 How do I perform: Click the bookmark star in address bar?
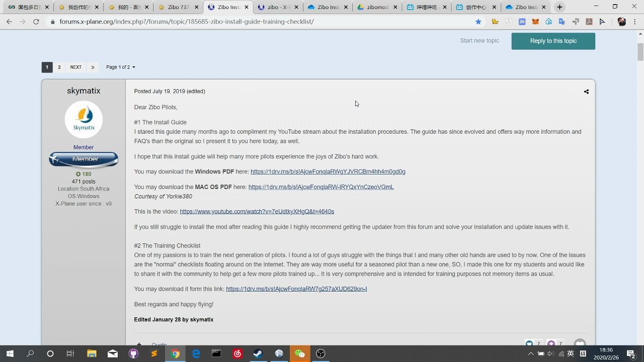pos(478,22)
